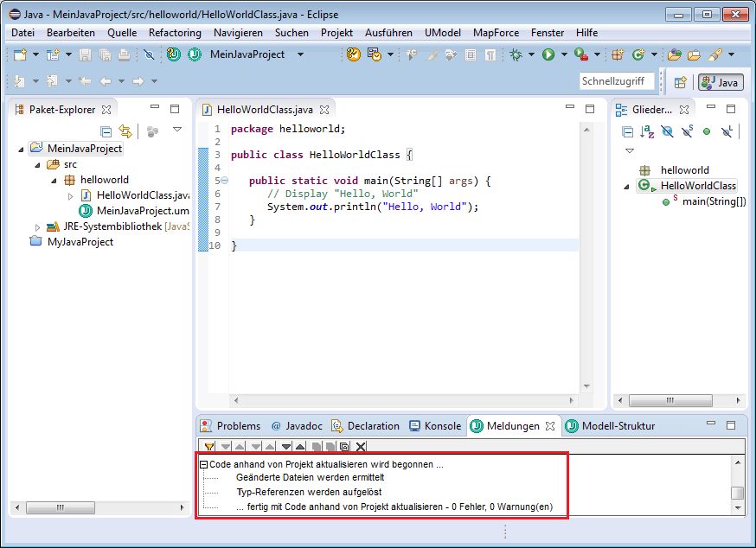Screen dimensions: 756x548
Task: Click the filter funnel icon in Meldungen
Action: 209,447
